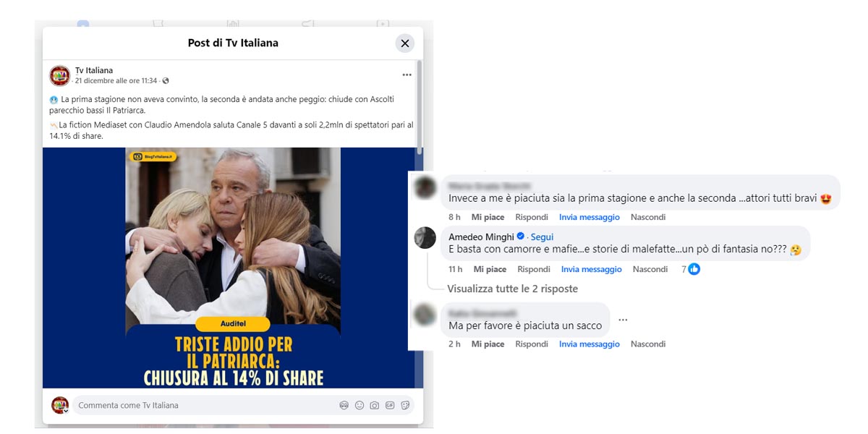Click the BlogTvItaliana.it badge on the image
The height and width of the screenshot is (434, 868).
pos(153,156)
